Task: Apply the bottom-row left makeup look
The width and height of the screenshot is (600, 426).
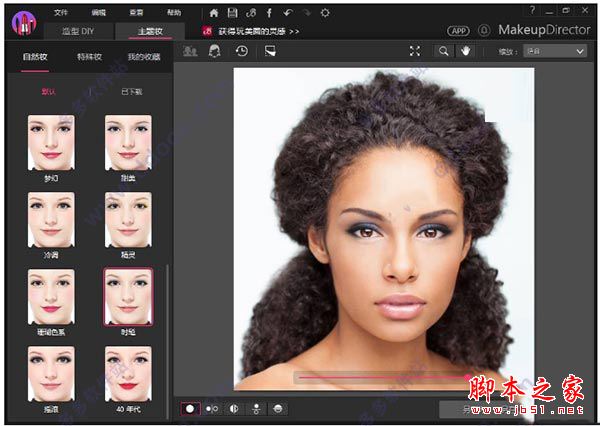Action: point(51,374)
